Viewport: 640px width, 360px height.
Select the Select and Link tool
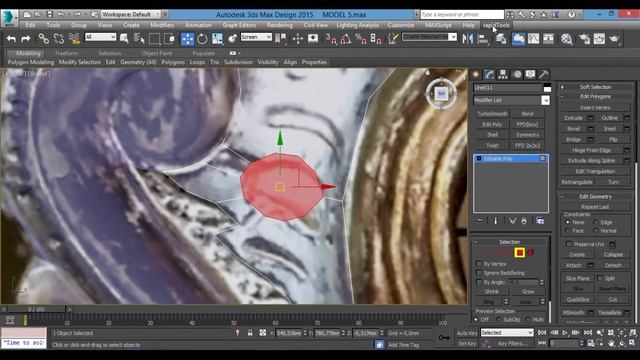[x=44, y=39]
